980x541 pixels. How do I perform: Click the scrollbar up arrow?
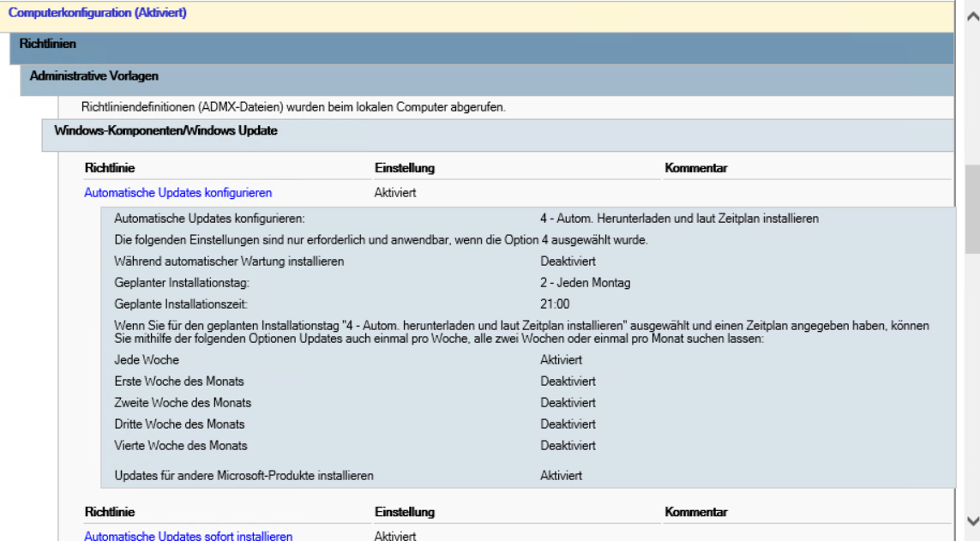[972, 17]
